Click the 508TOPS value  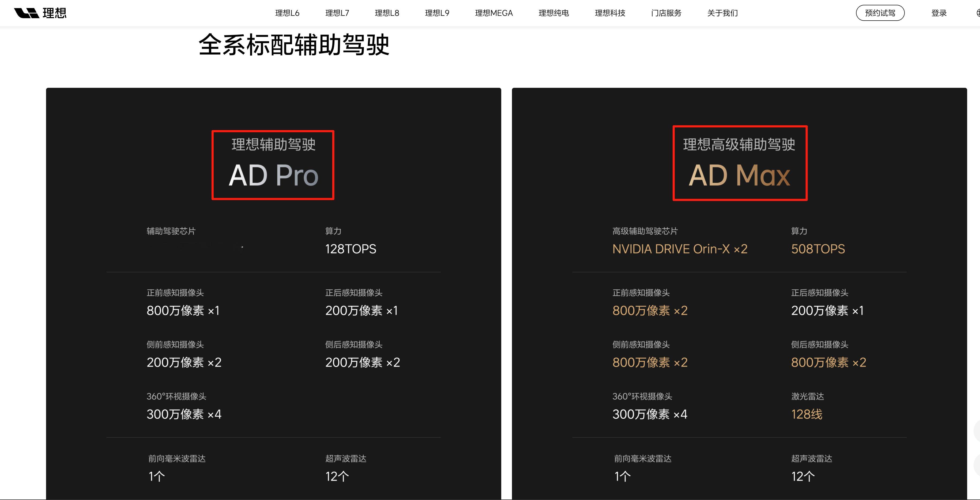tap(818, 249)
